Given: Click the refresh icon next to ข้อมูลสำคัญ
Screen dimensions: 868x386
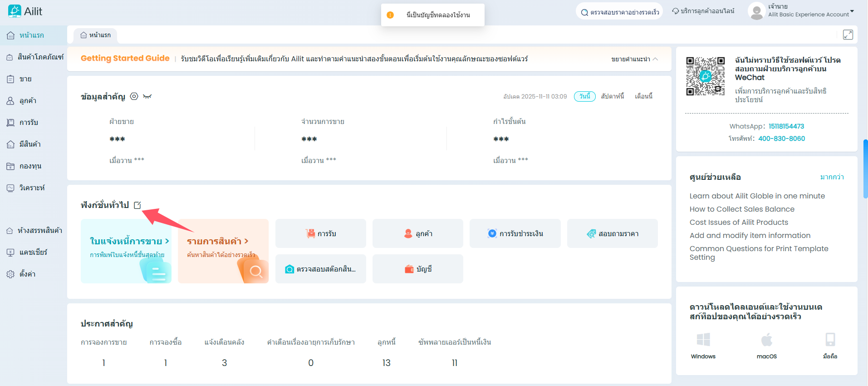Looking at the screenshot, I should 134,96.
